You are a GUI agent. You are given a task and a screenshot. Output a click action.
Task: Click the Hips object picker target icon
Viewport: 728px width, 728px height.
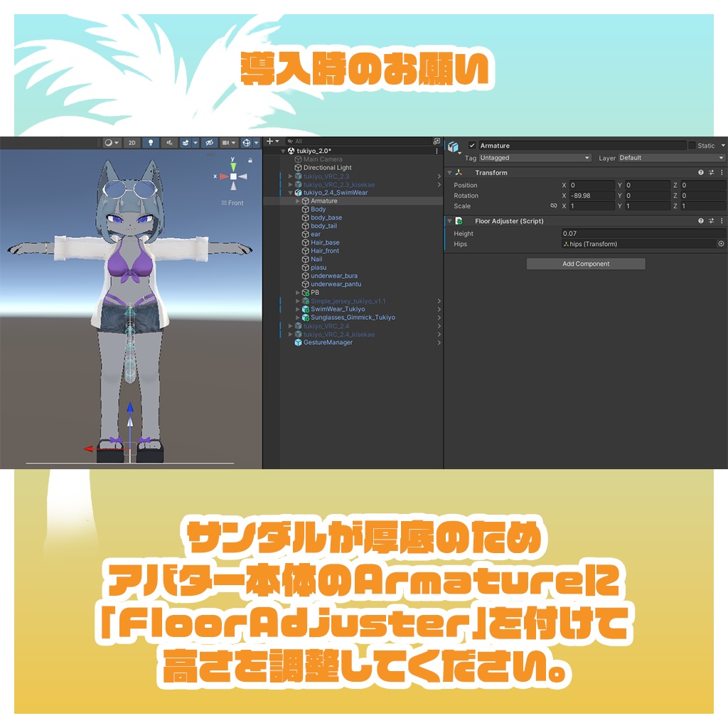721,245
